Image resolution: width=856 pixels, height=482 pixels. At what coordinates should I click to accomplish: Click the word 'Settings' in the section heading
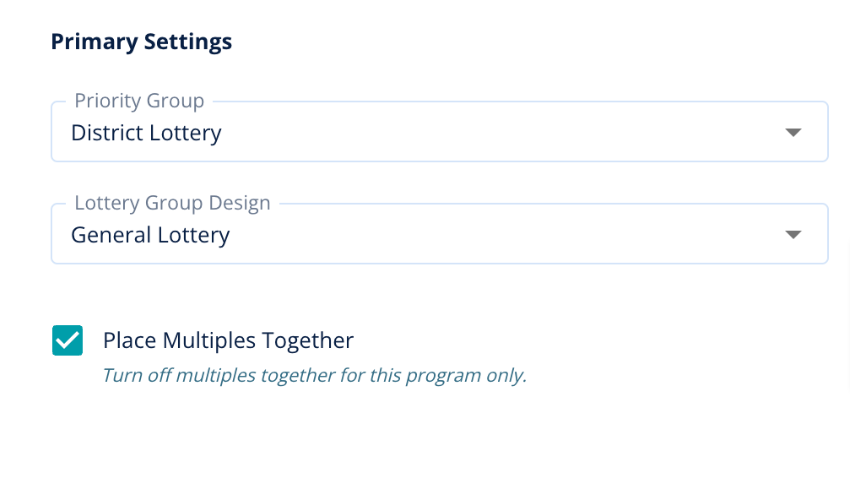188,41
